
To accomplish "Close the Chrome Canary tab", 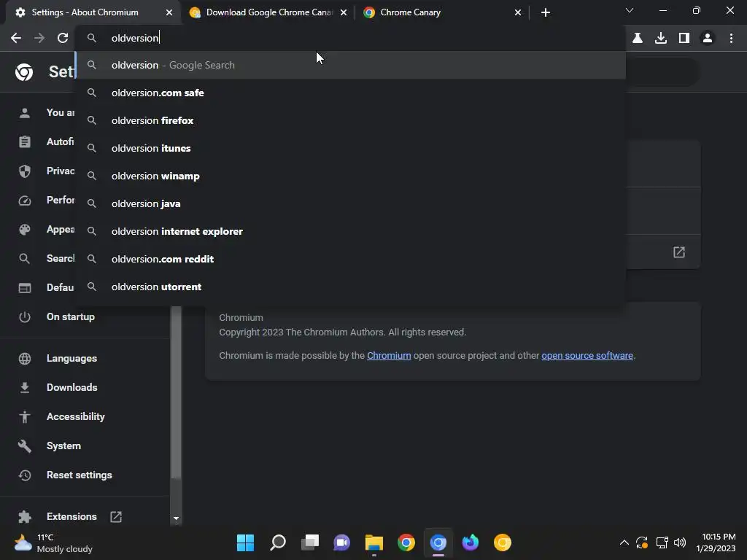I will click(518, 12).
